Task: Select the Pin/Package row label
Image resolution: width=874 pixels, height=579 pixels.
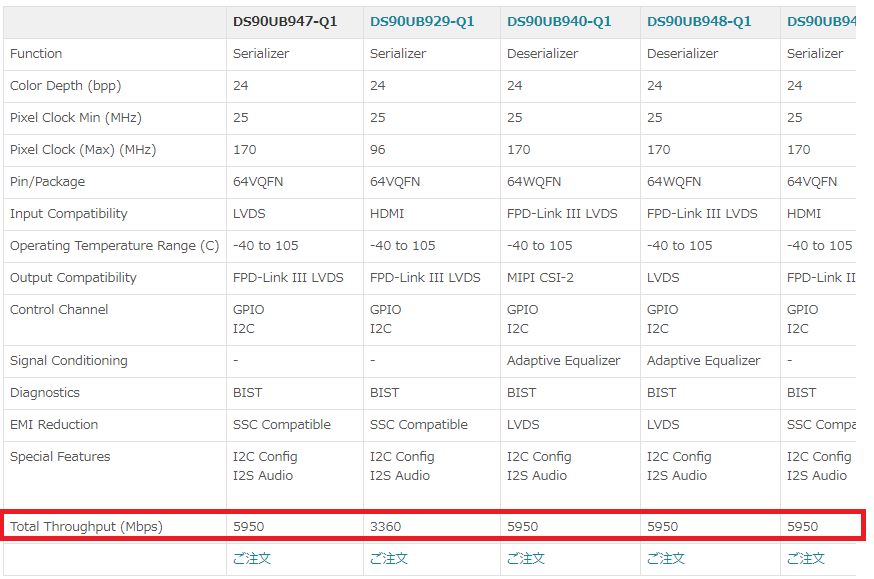Action: (47, 182)
